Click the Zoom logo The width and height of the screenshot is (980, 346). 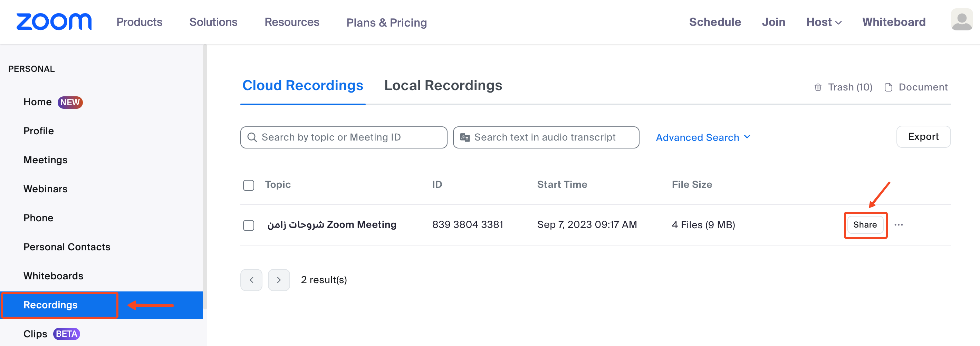pos(54,22)
